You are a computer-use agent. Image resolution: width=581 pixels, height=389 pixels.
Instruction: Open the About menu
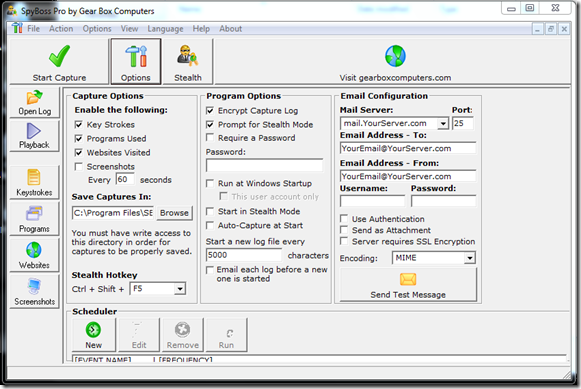point(230,29)
